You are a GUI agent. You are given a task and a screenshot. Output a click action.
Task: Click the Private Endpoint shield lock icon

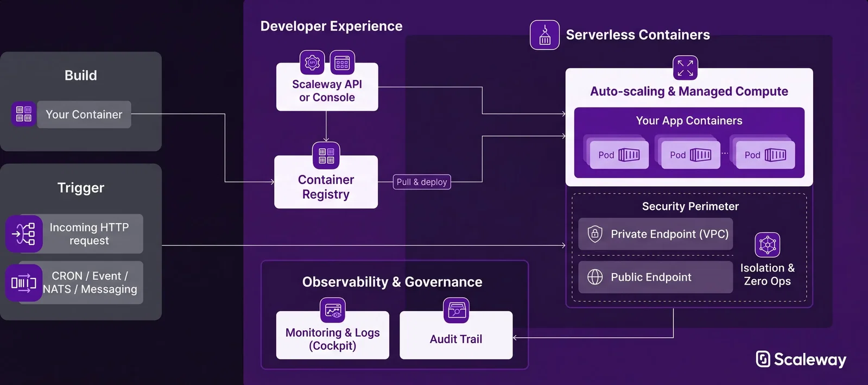click(x=595, y=234)
